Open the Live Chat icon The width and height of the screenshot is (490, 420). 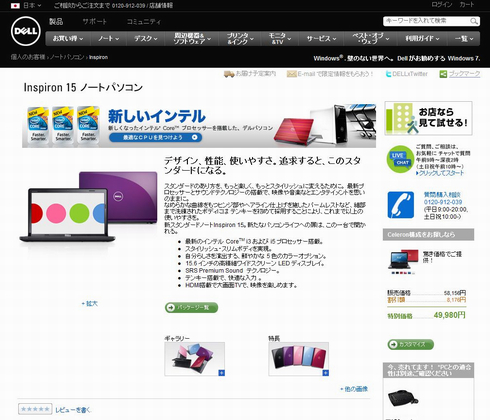coord(400,159)
